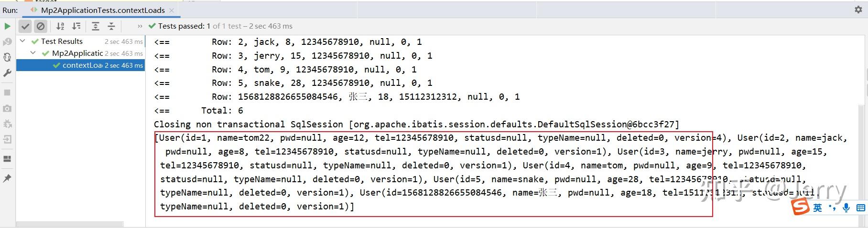Image resolution: width=868 pixels, height=228 pixels.
Task: Toggle Show Ignored tests button
Action: [x=41, y=26]
